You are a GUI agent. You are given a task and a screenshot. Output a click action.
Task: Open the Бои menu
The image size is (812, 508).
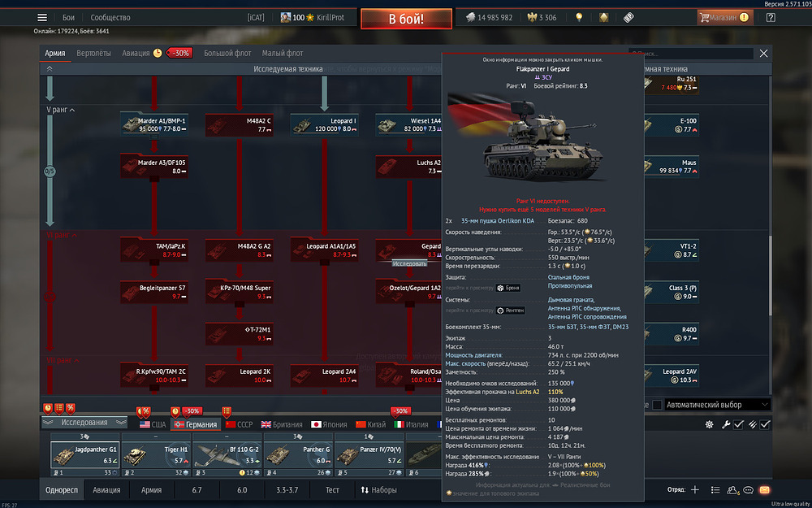[68, 18]
